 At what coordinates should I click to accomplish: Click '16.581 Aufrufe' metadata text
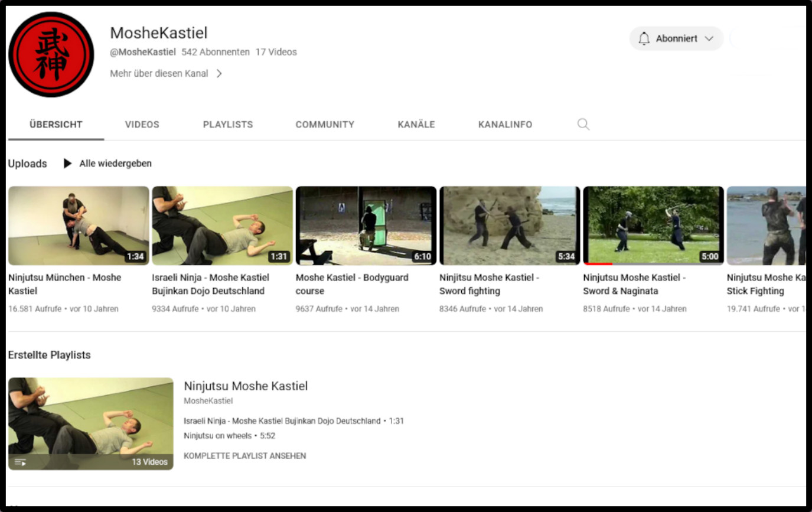coord(35,309)
